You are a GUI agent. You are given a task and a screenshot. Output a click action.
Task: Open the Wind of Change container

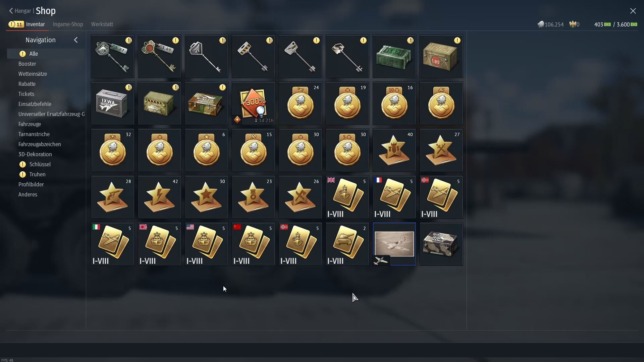coord(441,244)
